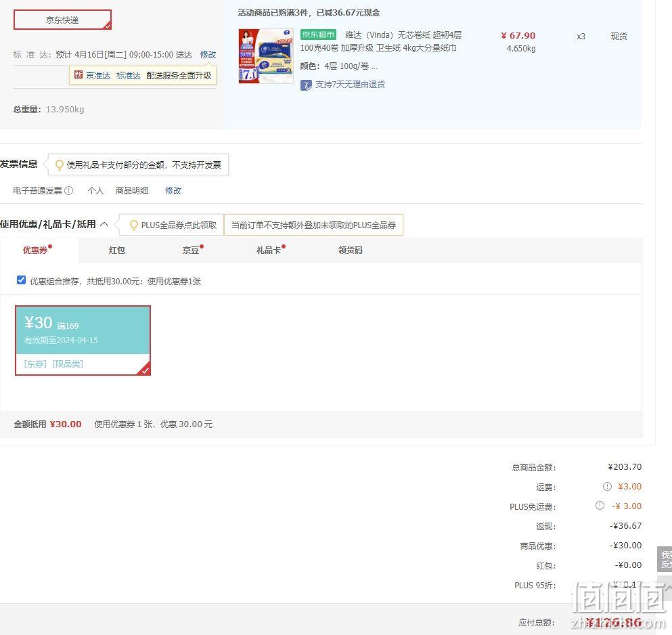Uncheck the 优惠组合推荐 checkbox
Image resolution: width=672 pixels, height=635 pixels.
[21, 280]
